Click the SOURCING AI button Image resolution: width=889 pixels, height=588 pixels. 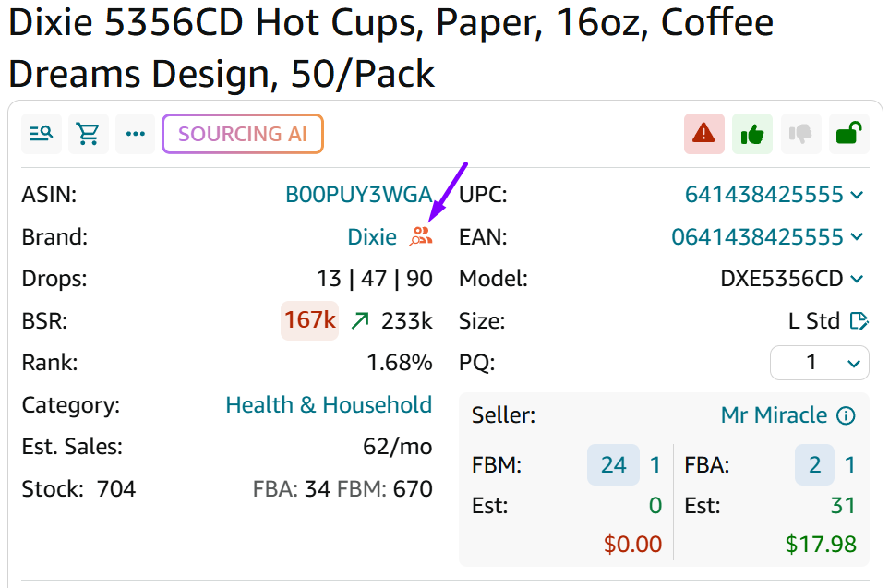[x=242, y=134]
